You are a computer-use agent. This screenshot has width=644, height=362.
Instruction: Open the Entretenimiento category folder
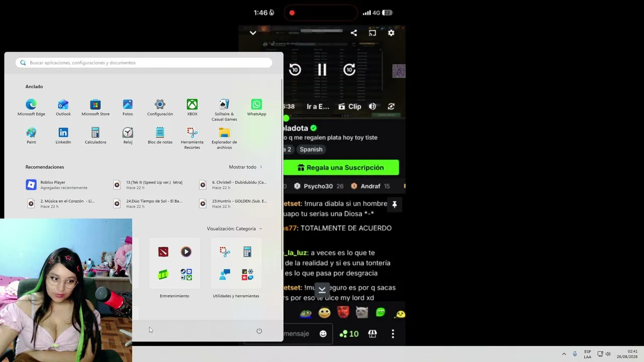(x=175, y=263)
